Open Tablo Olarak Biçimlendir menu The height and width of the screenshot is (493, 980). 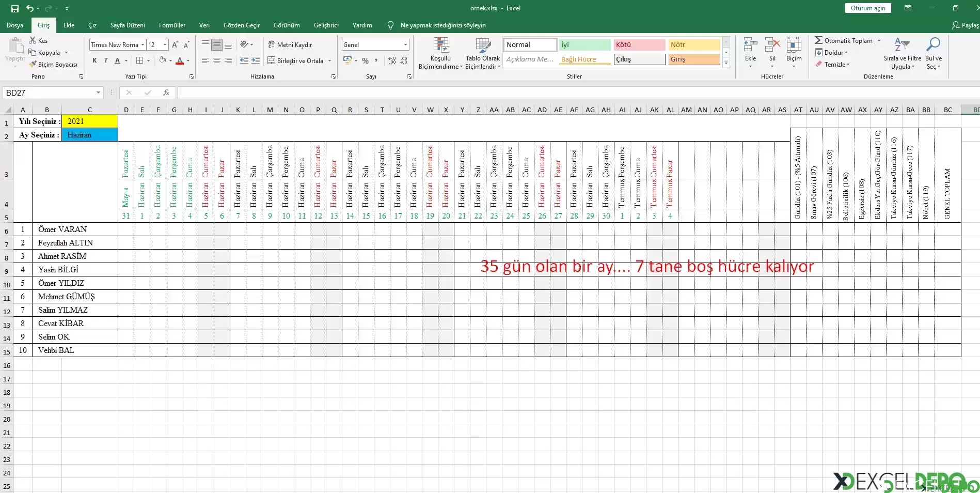[x=483, y=53]
